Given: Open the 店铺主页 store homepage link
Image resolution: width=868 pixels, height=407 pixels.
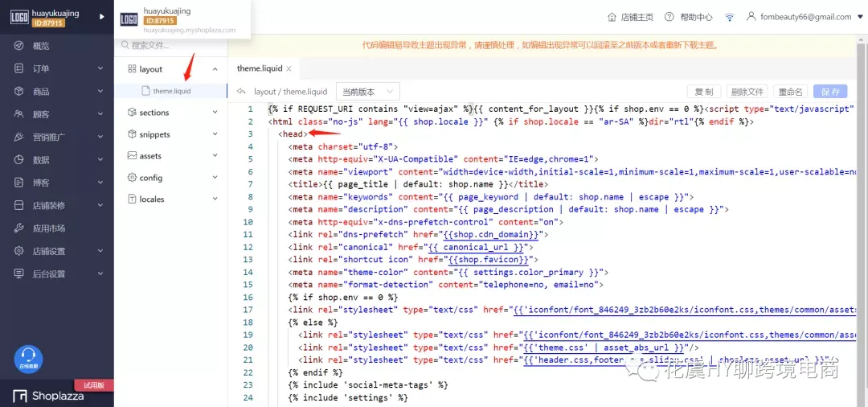Looking at the screenshot, I should click(630, 17).
